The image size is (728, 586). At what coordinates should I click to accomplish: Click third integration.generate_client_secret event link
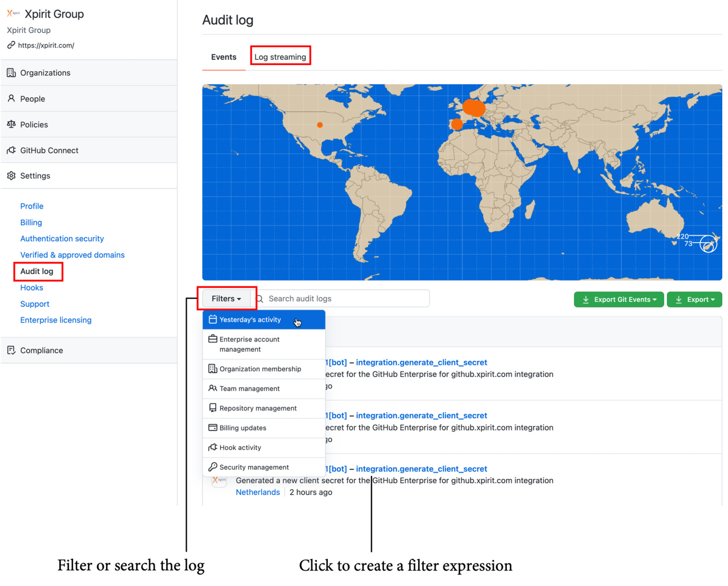click(x=421, y=469)
